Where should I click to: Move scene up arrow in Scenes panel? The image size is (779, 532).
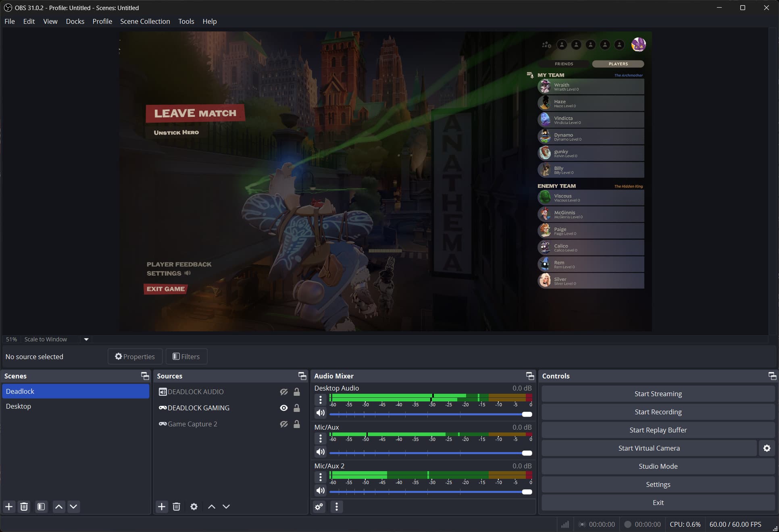tap(58, 507)
